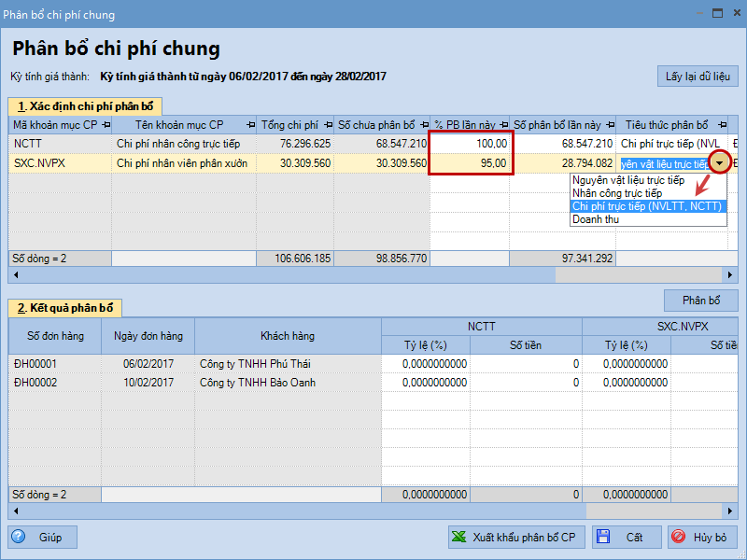
Task: Open the title bar options dropdown arrow
Action: coord(693,13)
